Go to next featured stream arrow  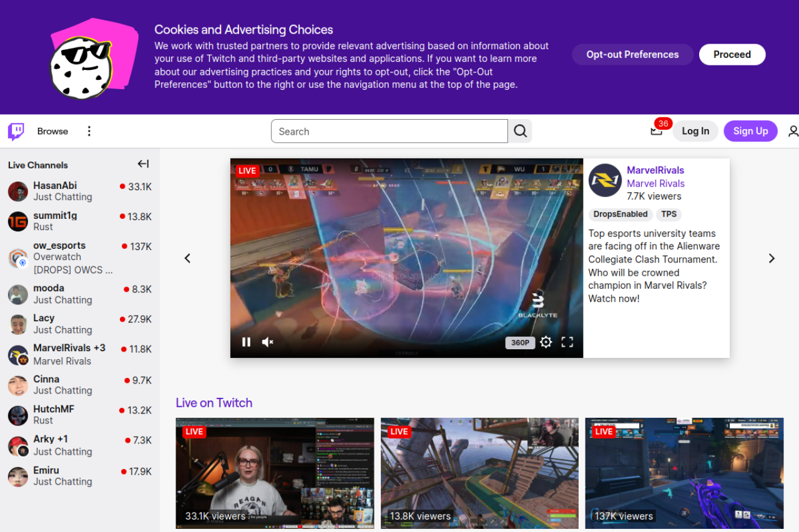(772, 258)
